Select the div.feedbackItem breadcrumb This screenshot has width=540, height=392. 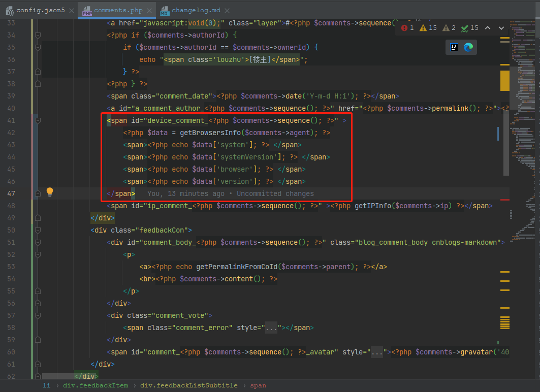tap(96, 385)
